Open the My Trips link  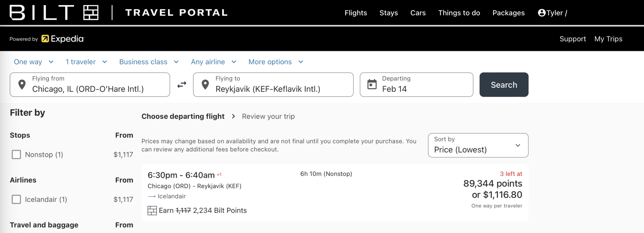608,39
